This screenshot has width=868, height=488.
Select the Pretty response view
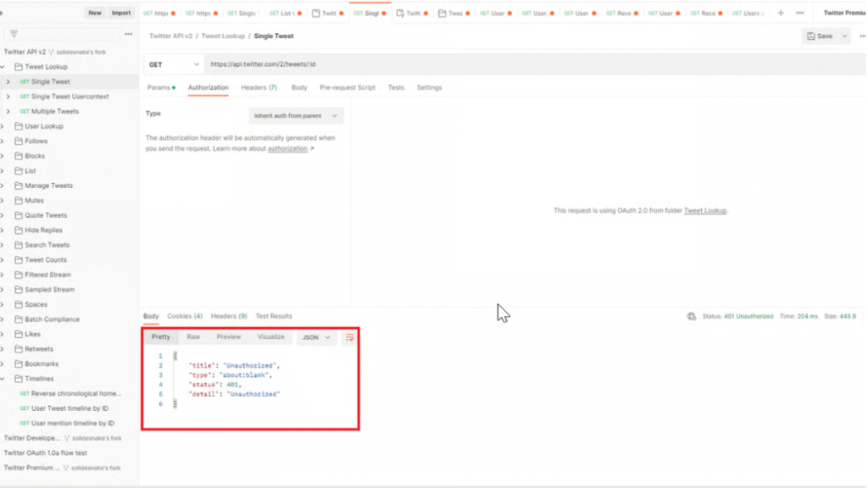pyautogui.click(x=160, y=337)
